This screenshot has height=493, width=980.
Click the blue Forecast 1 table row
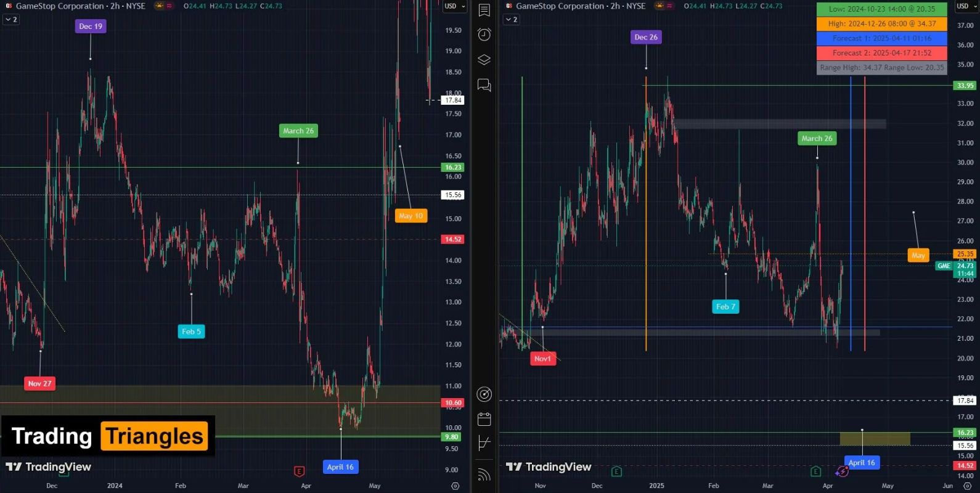(882, 38)
